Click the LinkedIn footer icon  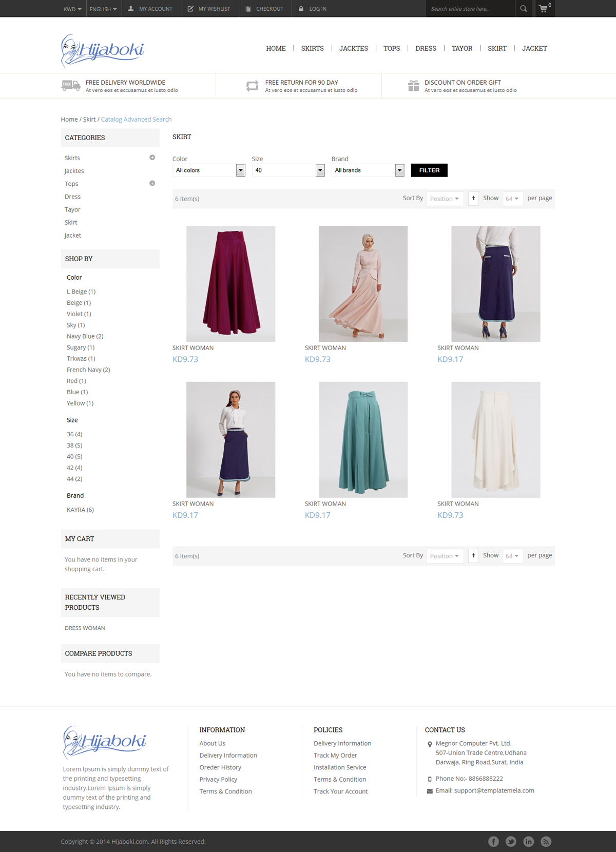[528, 841]
